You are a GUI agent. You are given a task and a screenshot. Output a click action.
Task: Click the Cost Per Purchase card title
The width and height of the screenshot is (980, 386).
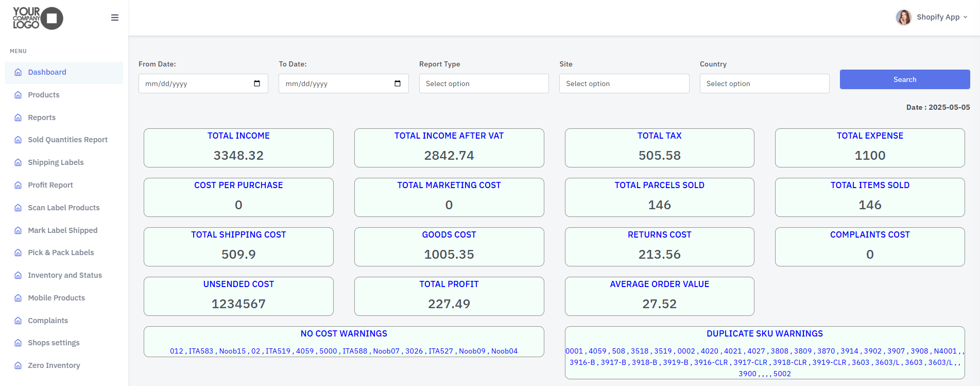coord(238,186)
